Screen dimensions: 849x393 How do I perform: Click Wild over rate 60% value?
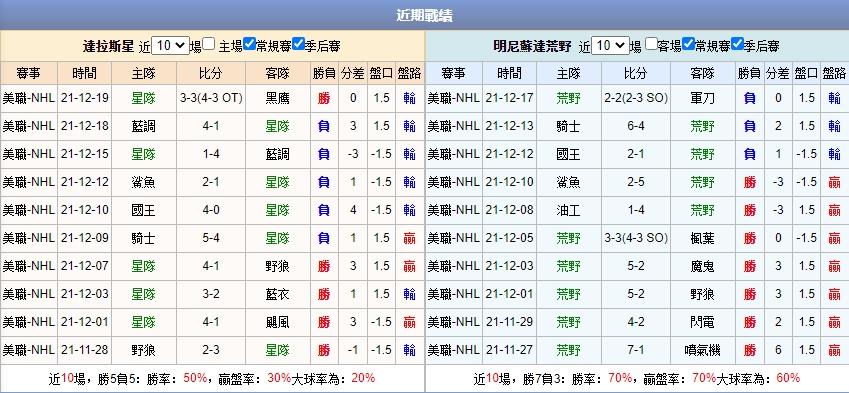click(788, 378)
